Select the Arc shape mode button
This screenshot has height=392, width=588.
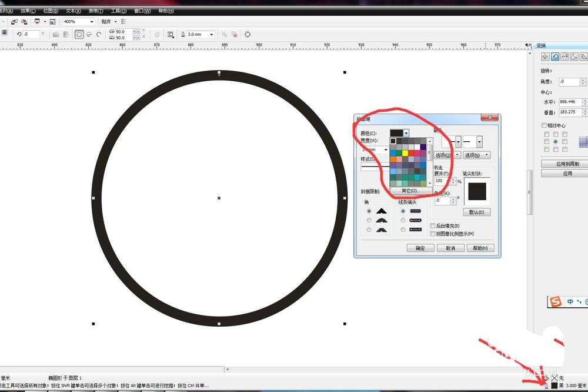coord(99,35)
